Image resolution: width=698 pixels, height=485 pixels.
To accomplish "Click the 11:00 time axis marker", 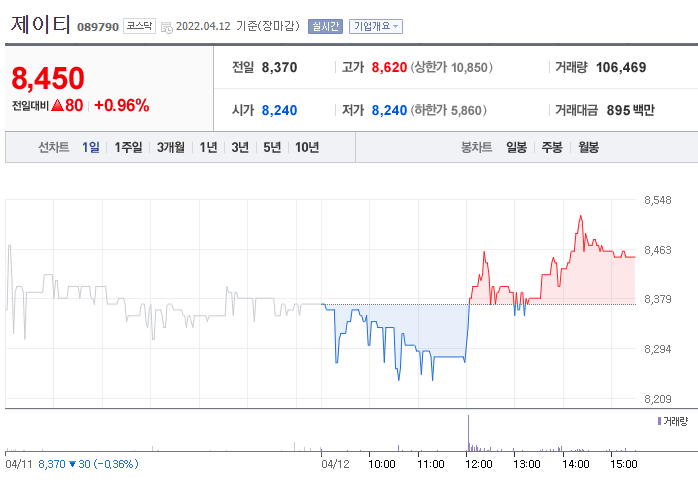I will [x=430, y=464].
